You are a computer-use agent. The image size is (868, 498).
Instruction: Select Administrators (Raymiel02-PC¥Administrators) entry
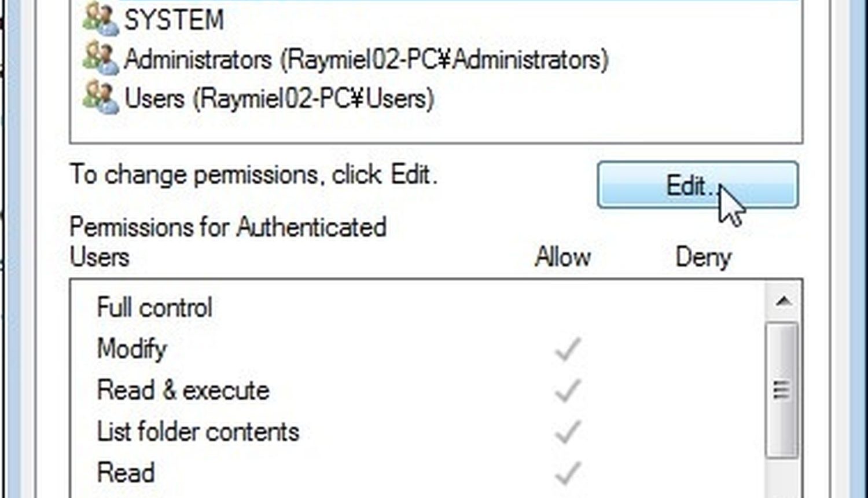coord(366,60)
